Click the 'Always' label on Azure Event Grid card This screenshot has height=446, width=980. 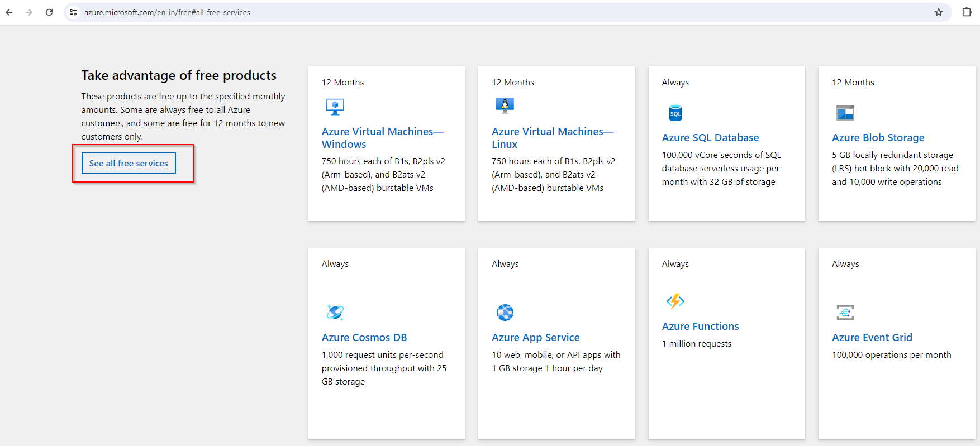(845, 264)
